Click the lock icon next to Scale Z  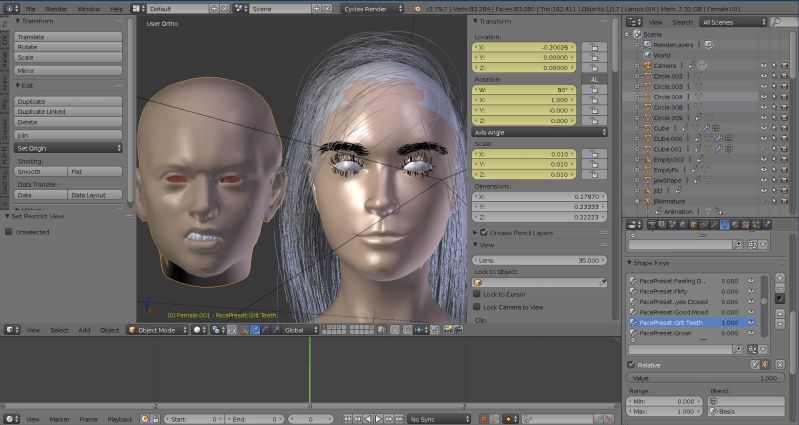click(594, 174)
